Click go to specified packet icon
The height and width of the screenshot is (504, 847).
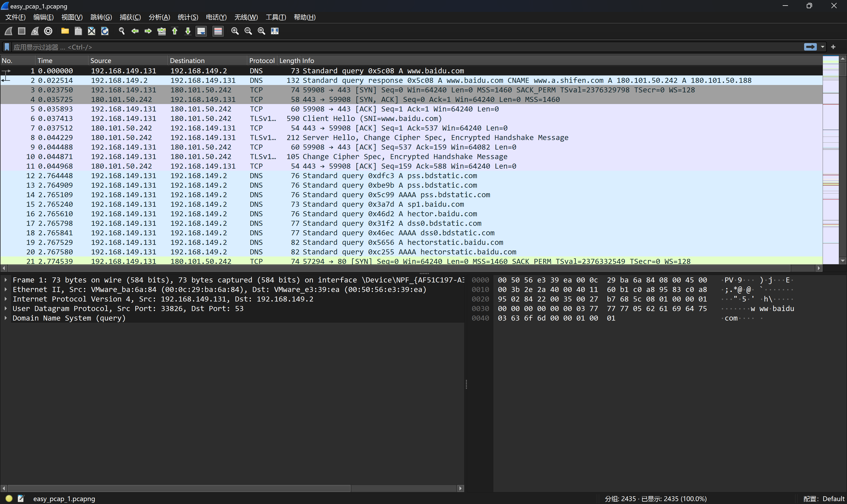point(162,31)
